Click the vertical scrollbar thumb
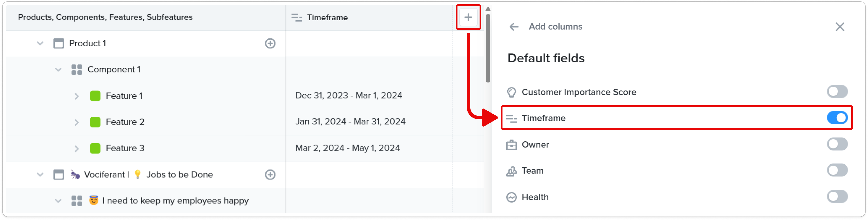This screenshot has height=220, width=868. (x=488, y=47)
